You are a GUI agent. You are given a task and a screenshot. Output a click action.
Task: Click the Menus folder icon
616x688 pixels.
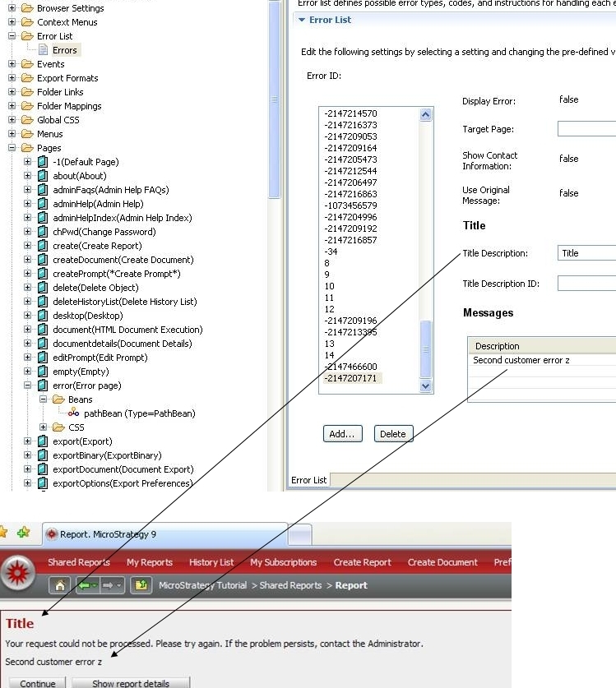[x=27, y=134]
